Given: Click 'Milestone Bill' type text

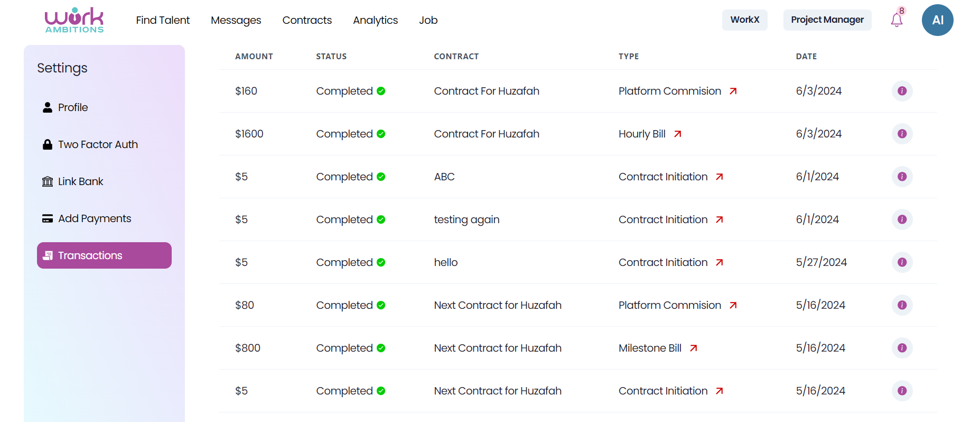Looking at the screenshot, I should [x=650, y=348].
